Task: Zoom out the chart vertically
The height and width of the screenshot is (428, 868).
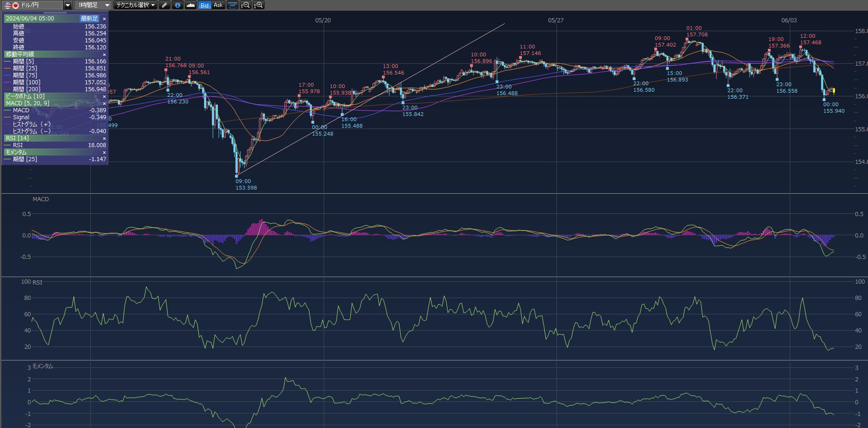Action: coord(245,5)
